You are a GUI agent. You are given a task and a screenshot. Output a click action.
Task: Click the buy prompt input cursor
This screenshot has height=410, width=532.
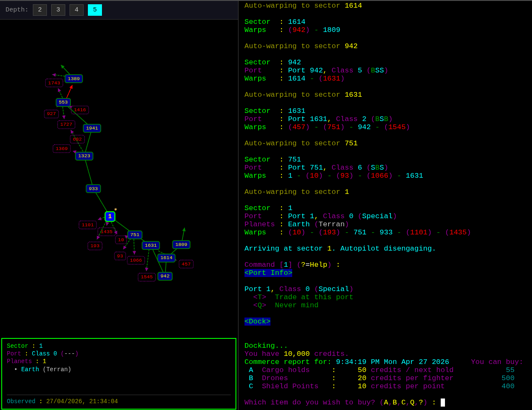point(443,403)
